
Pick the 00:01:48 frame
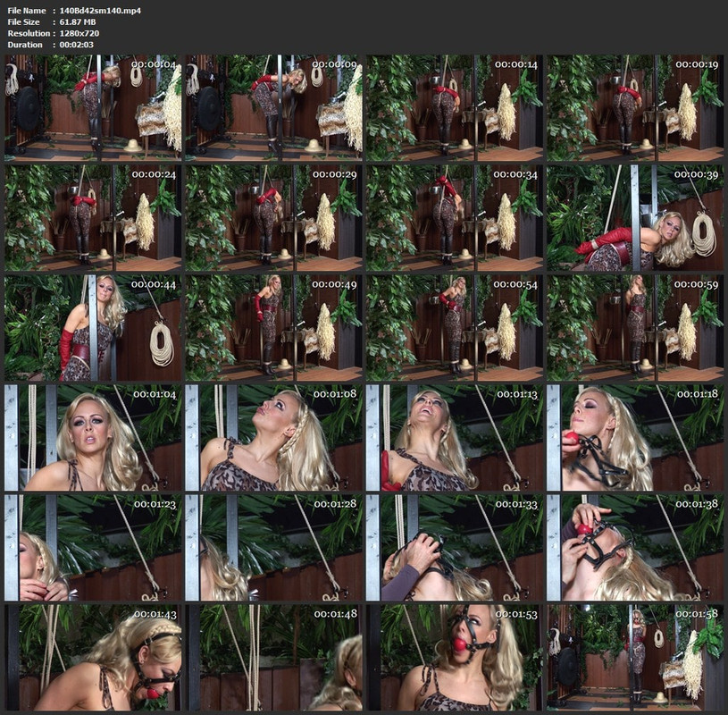(x=273, y=658)
